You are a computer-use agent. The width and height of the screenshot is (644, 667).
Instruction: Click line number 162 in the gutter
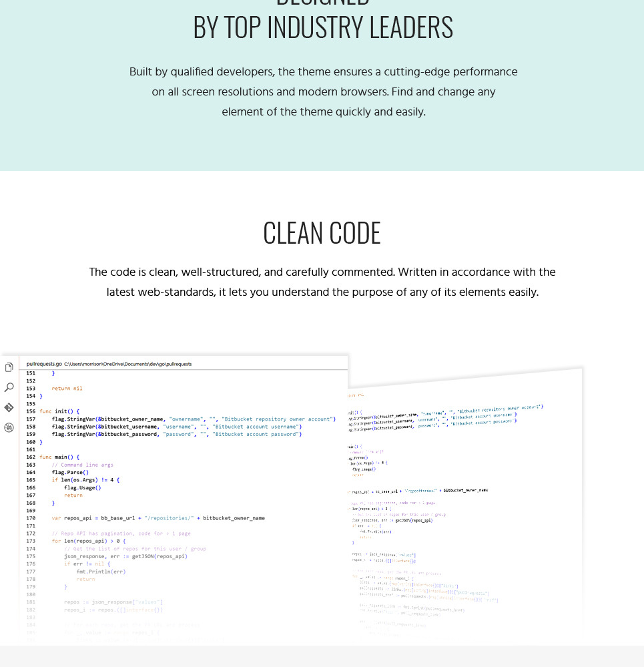pos(31,457)
